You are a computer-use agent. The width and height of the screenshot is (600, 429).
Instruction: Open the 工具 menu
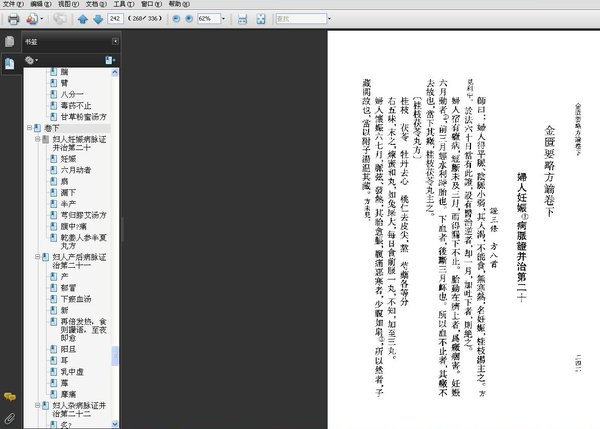(124, 4)
